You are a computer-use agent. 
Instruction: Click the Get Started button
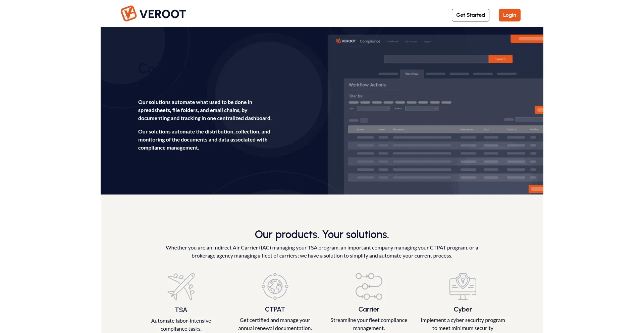(x=470, y=15)
